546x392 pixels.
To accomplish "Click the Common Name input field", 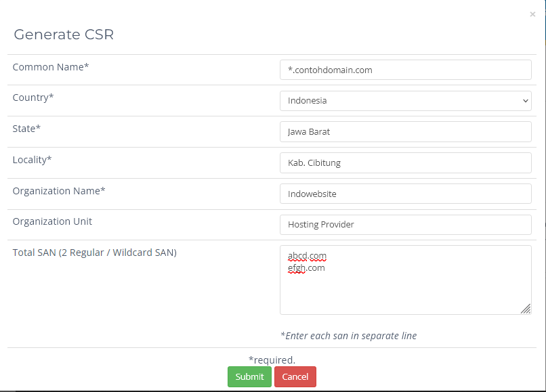I will (x=405, y=70).
